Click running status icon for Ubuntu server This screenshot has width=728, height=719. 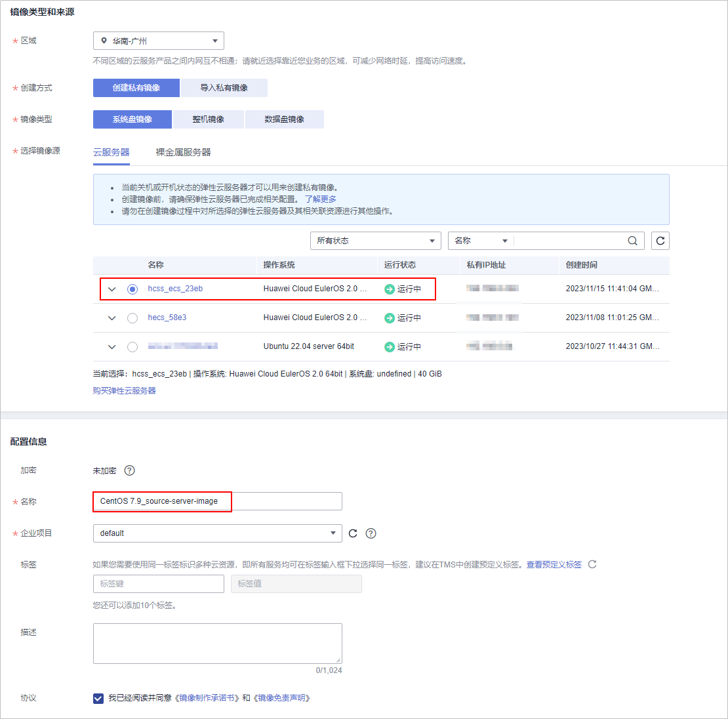coord(389,347)
